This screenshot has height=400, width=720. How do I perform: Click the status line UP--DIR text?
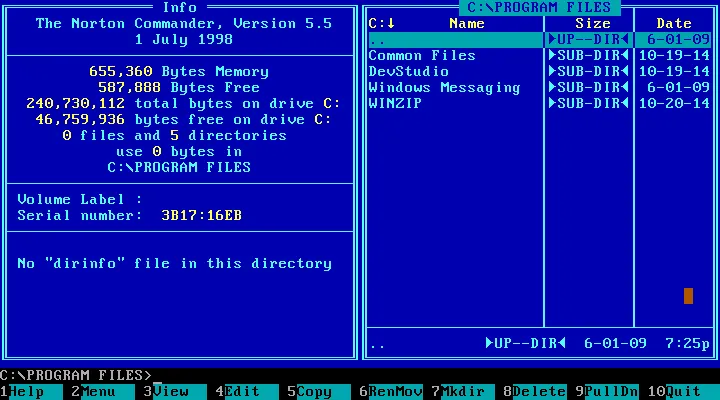click(x=526, y=344)
